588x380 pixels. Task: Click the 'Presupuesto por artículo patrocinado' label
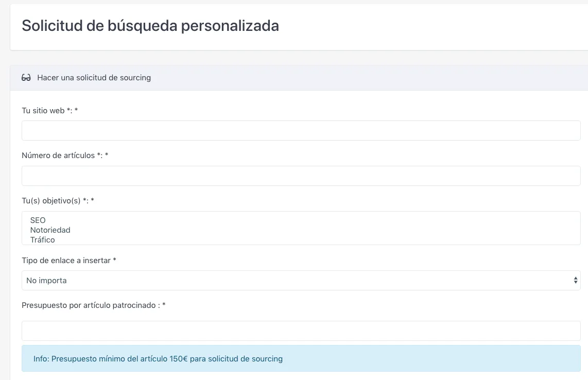pos(89,305)
